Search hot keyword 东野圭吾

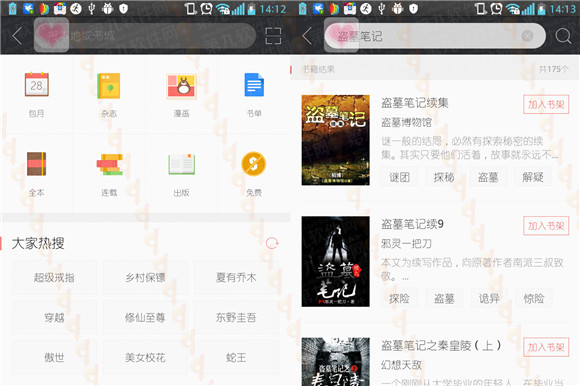[236, 317]
